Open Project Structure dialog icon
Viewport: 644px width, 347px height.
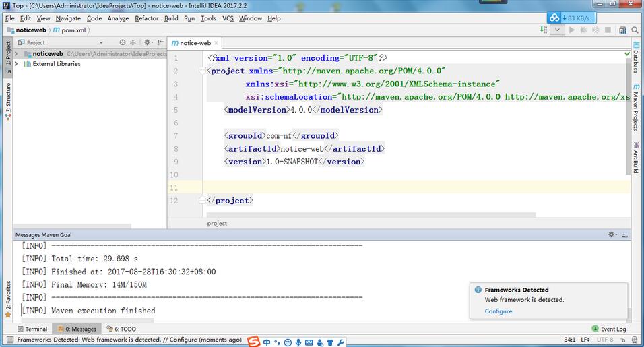[622, 30]
